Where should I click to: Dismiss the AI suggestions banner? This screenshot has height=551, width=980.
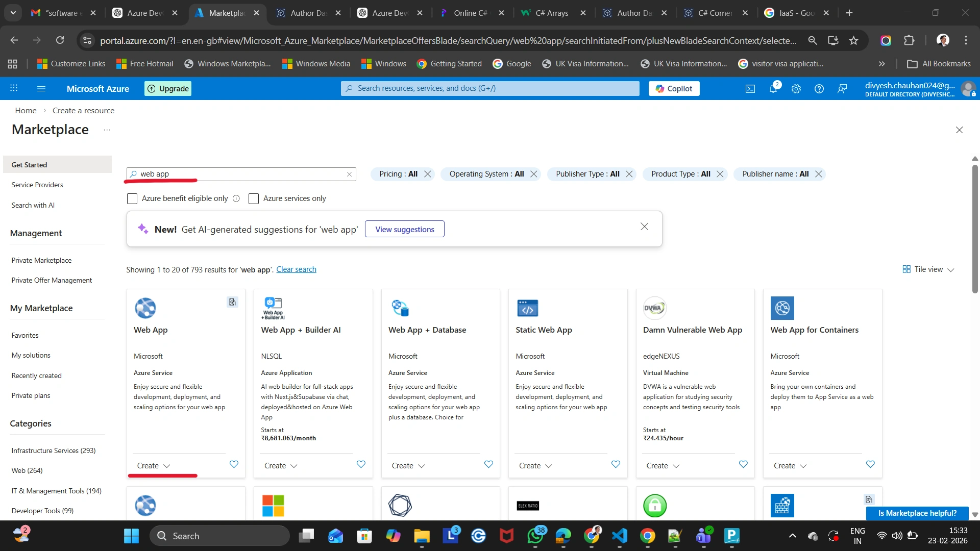click(645, 227)
